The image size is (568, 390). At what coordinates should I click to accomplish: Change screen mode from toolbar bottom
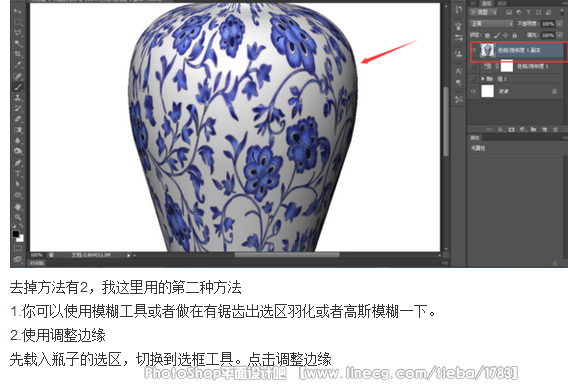click(x=18, y=259)
